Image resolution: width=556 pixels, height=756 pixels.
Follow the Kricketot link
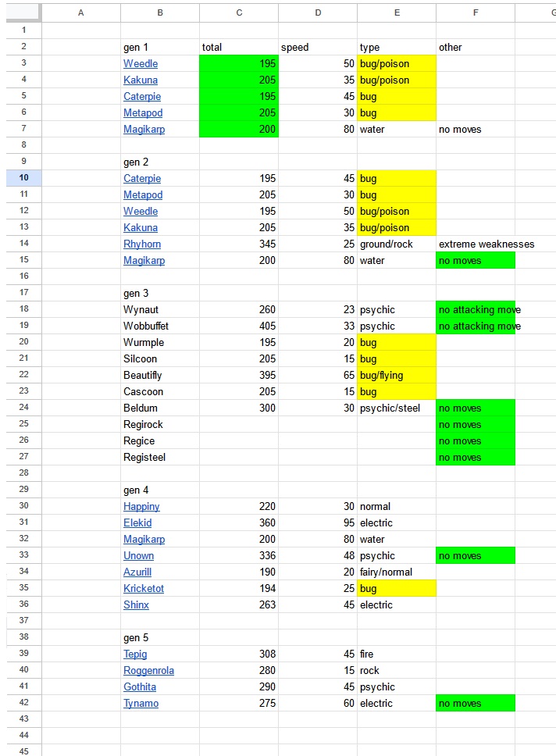click(143, 588)
